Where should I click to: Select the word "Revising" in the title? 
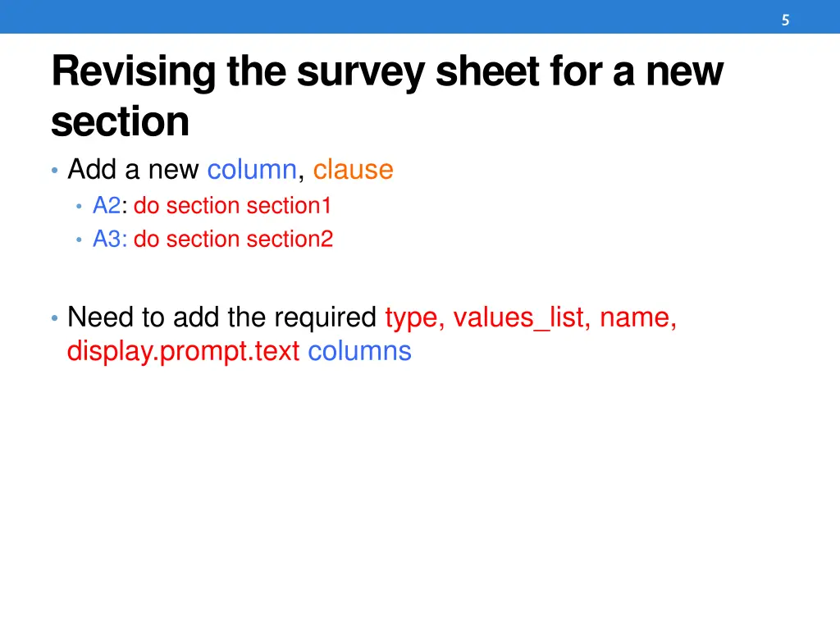[x=133, y=71]
